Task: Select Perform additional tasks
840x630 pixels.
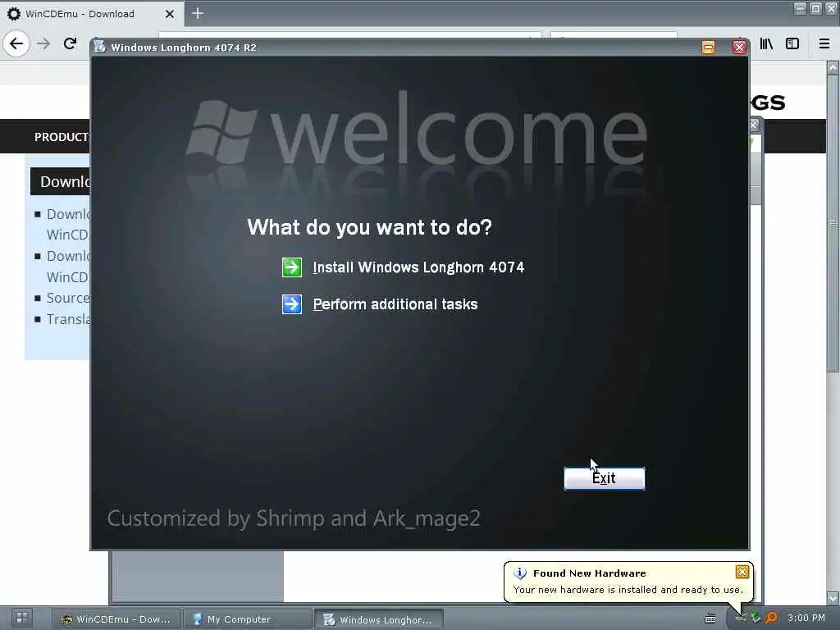Action: pyautogui.click(x=395, y=304)
